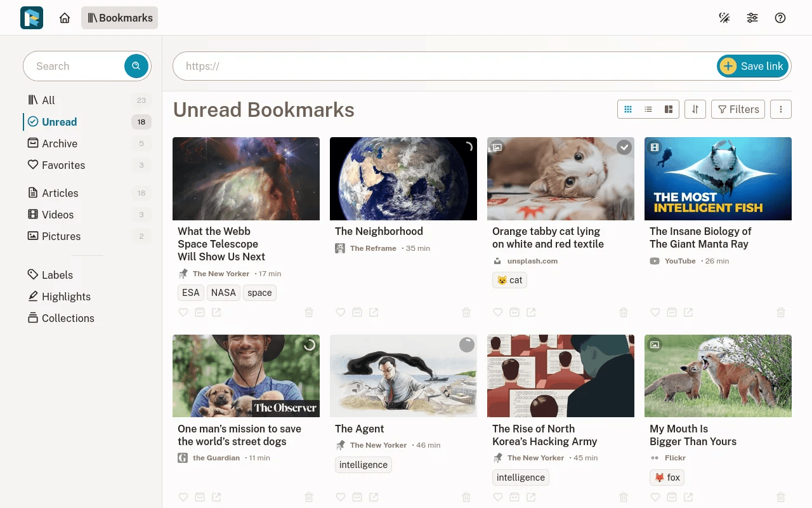This screenshot has height=508, width=812.
Task: Open the home page icon
Action: [65, 18]
